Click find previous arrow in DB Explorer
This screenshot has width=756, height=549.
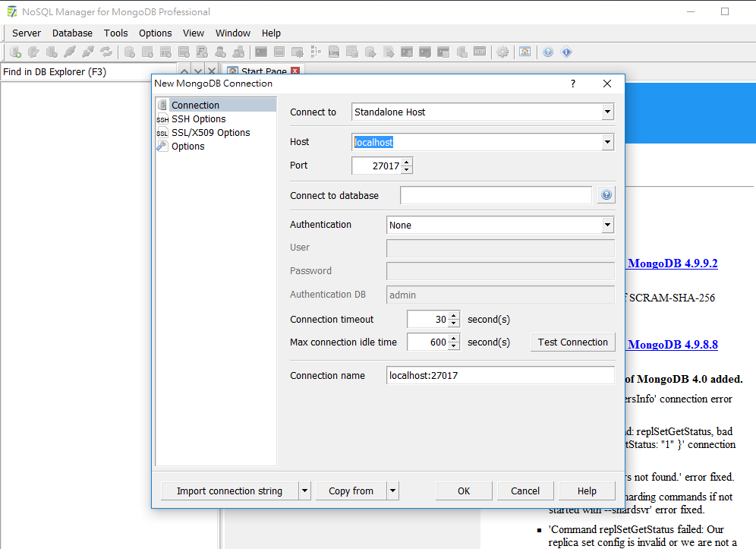click(184, 71)
